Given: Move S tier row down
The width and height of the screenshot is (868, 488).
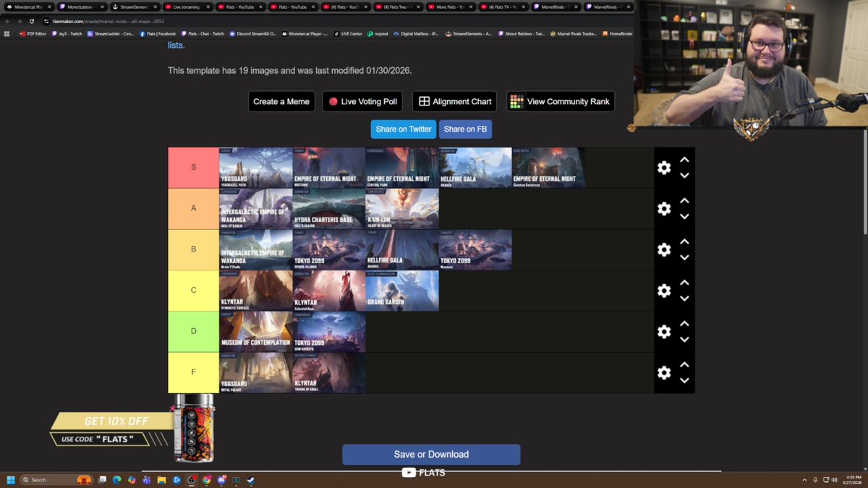Looking at the screenshot, I should [684, 176].
